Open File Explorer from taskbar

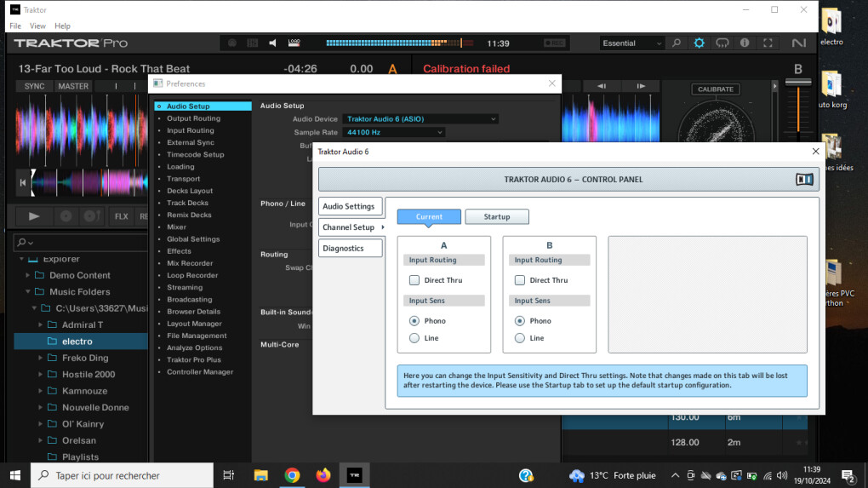coord(260,475)
